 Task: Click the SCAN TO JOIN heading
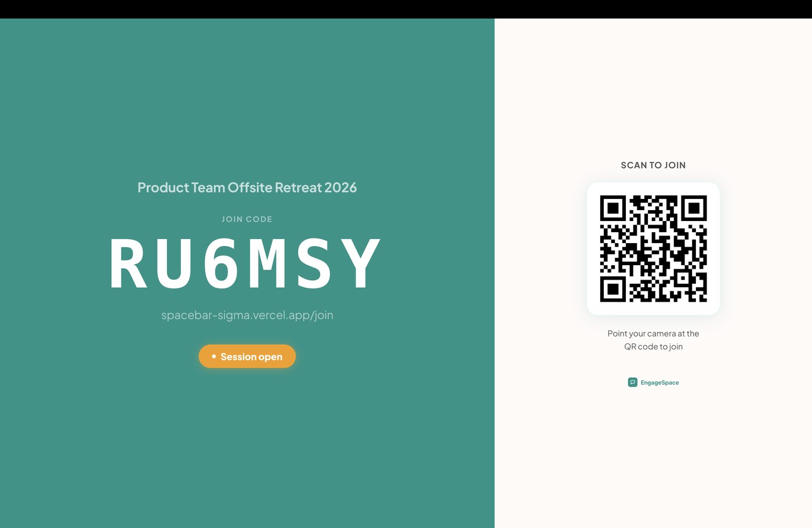pyautogui.click(x=653, y=165)
